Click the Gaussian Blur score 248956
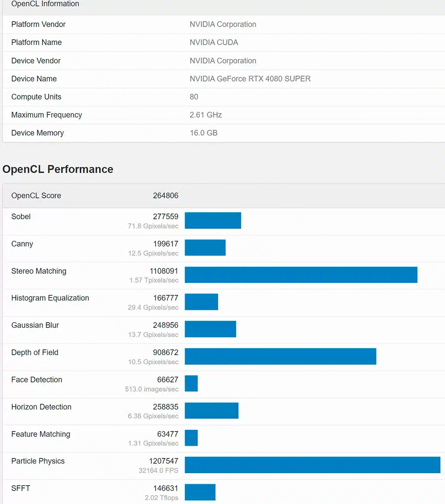Screen dimensions: 445x504 [166, 325]
